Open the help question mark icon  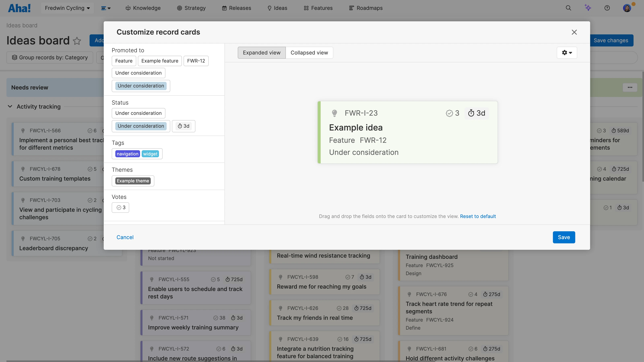(607, 8)
